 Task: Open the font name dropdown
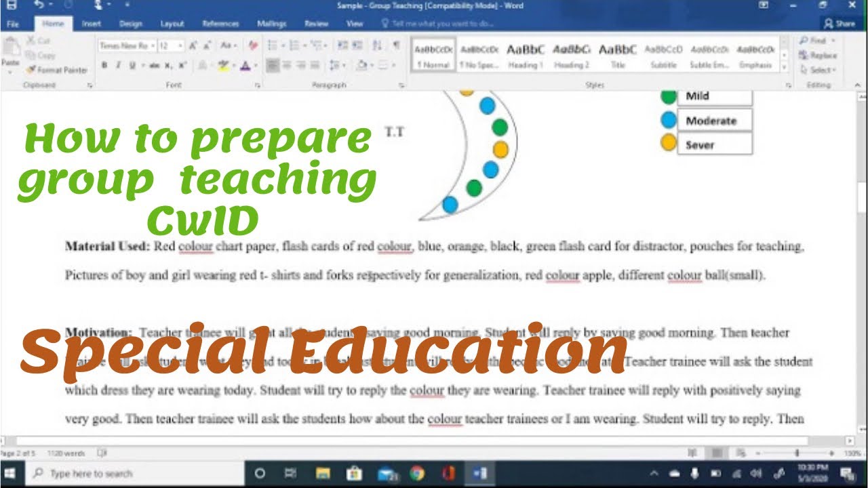tap(152, 46)
